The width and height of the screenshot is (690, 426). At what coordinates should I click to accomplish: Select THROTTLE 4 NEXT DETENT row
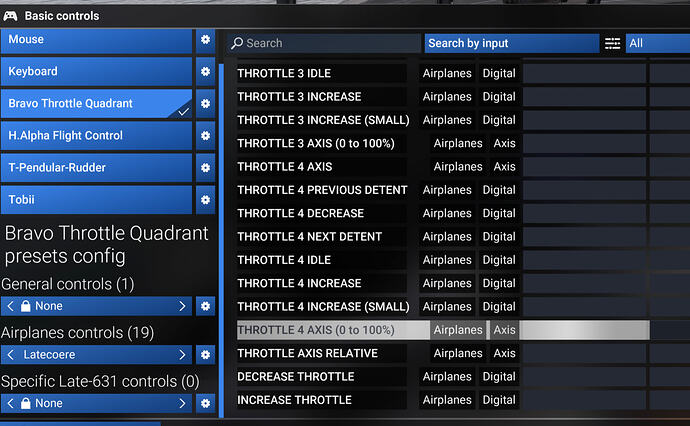pyautogui.click(x=322, y=237)
